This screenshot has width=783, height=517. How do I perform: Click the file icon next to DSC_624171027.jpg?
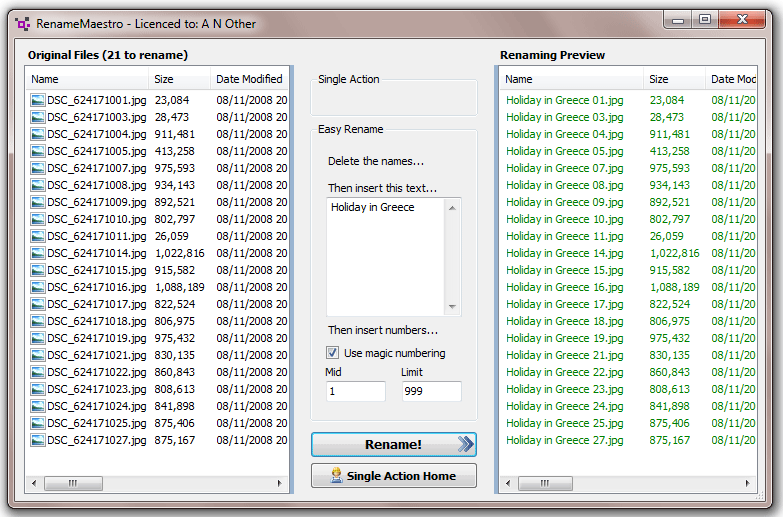[37, 440]
